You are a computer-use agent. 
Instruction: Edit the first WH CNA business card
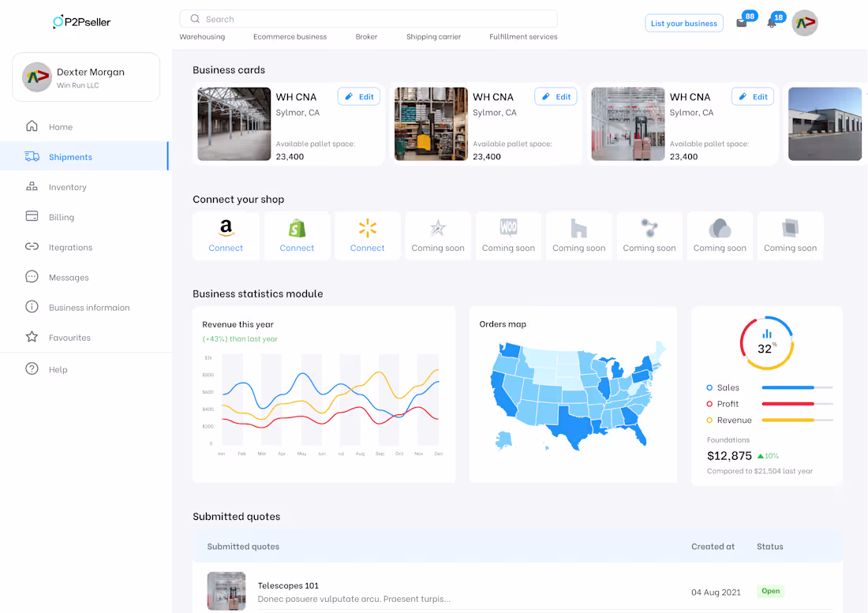(358, 96)
